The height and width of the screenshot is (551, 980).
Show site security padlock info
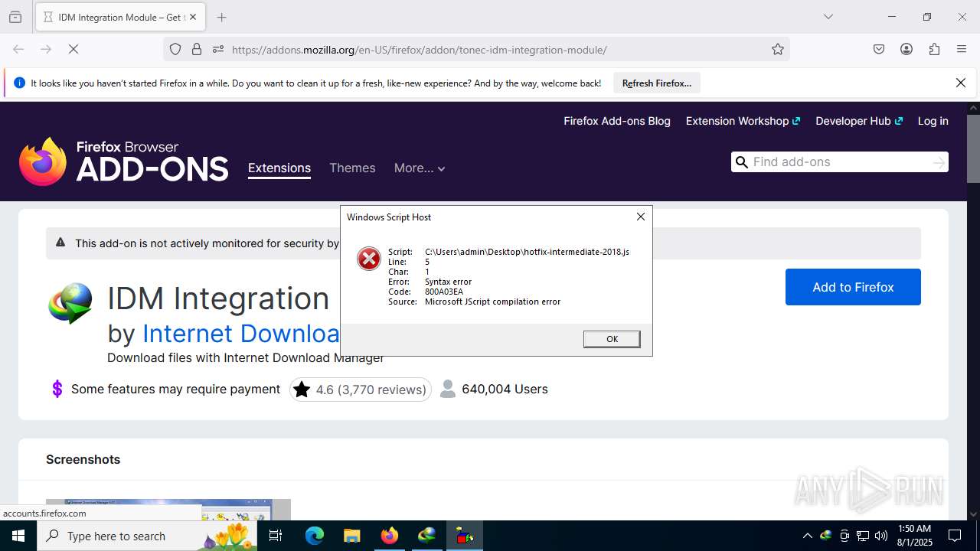(197, 49)
